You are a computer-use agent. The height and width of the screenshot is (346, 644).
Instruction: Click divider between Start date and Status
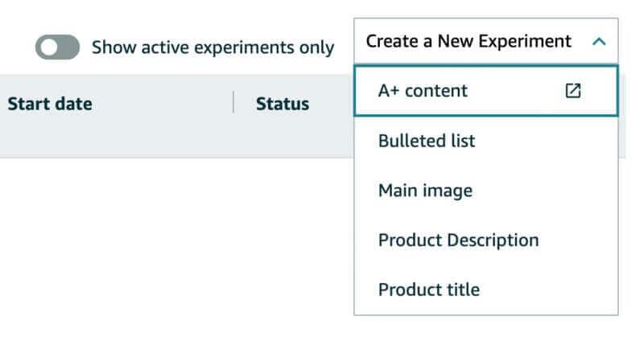coord(233,102)
